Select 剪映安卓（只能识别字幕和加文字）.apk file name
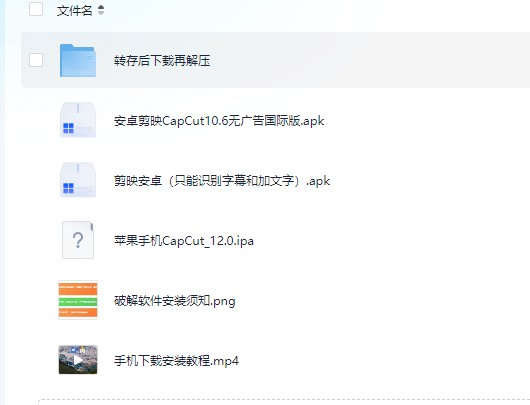This screenshot has width=530, height=405. click(x=222, y=181)
